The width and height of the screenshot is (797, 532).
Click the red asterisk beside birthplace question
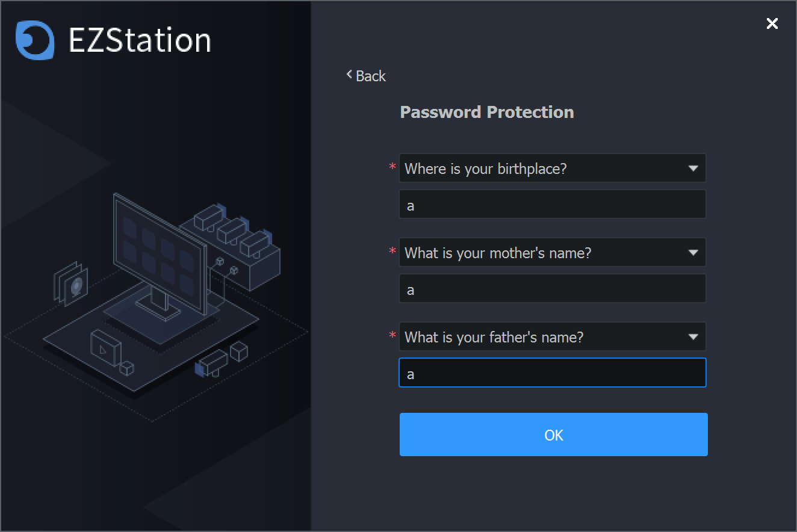coord(392,167)
